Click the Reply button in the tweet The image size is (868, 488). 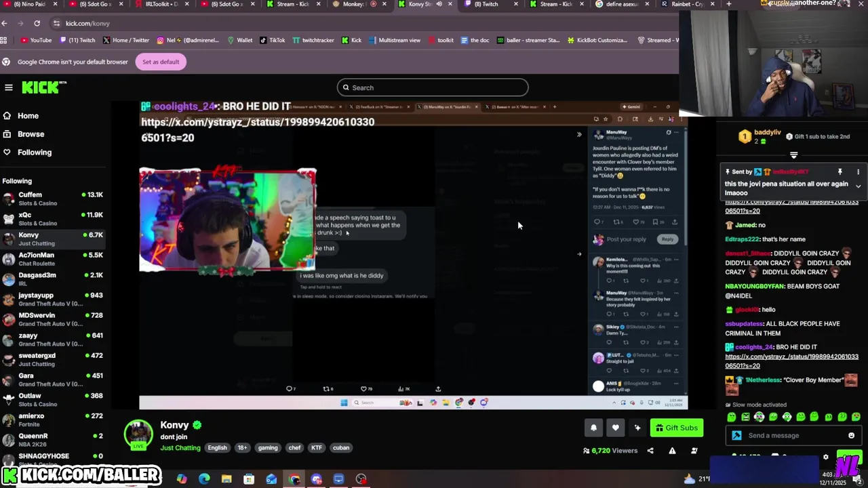coord(668,239)
